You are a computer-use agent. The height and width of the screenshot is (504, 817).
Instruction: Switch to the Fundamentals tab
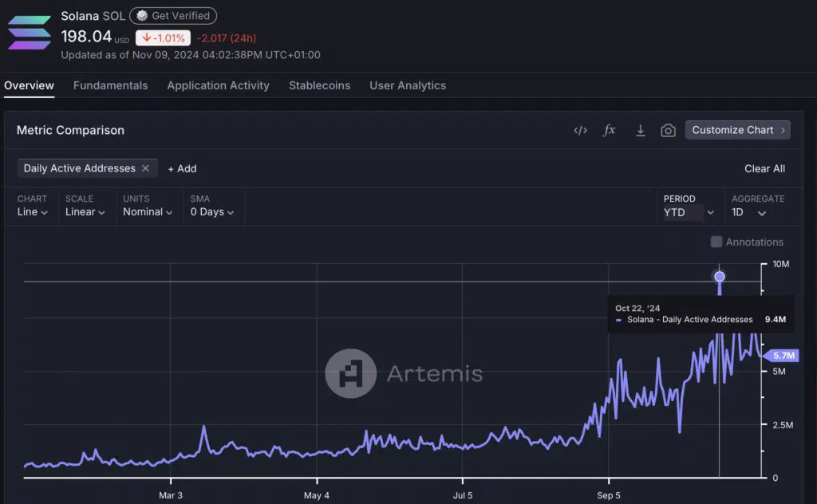(110, 85)
